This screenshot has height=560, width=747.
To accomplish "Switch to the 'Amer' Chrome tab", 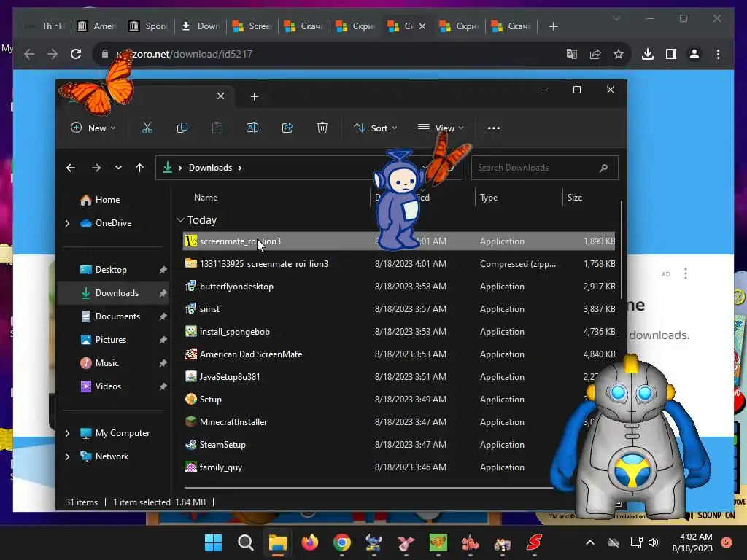I will (97, 26).
